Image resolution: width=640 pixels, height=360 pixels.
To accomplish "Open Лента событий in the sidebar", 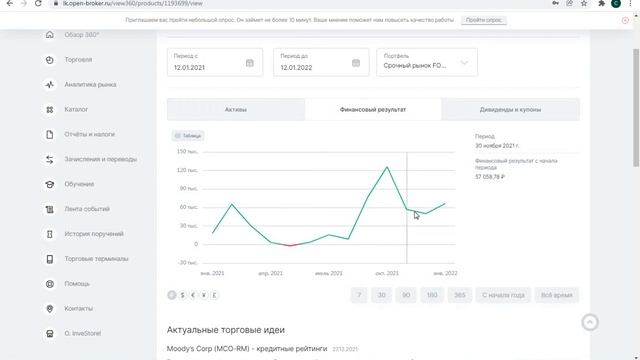I will (x=87, y=209).
